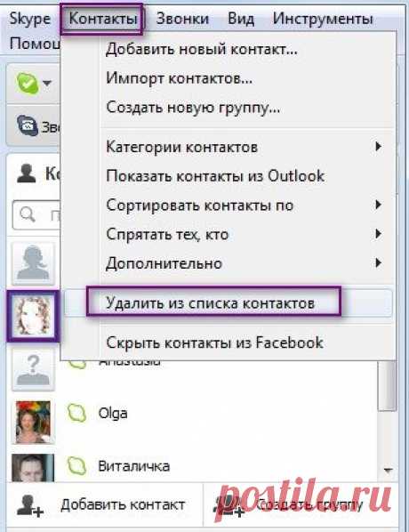The width and height of the screenshot is (409, 532).
Task: Click the add contact person-plus icon
Action: (x=30, y=505)
